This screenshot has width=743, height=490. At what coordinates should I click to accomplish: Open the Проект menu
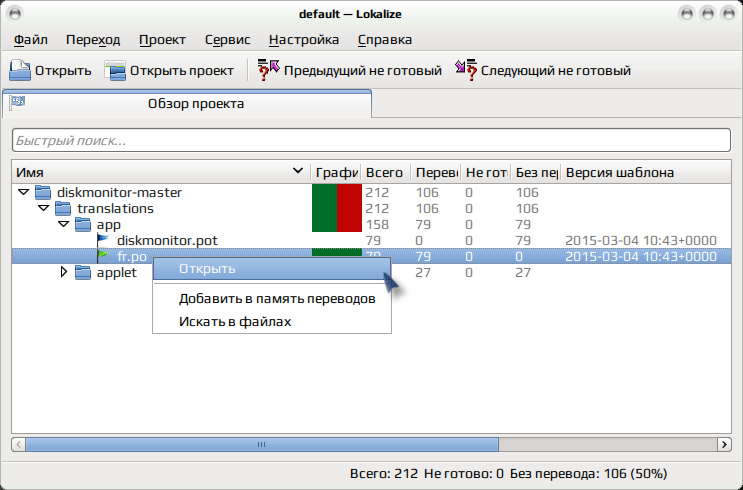pos(163,40)
